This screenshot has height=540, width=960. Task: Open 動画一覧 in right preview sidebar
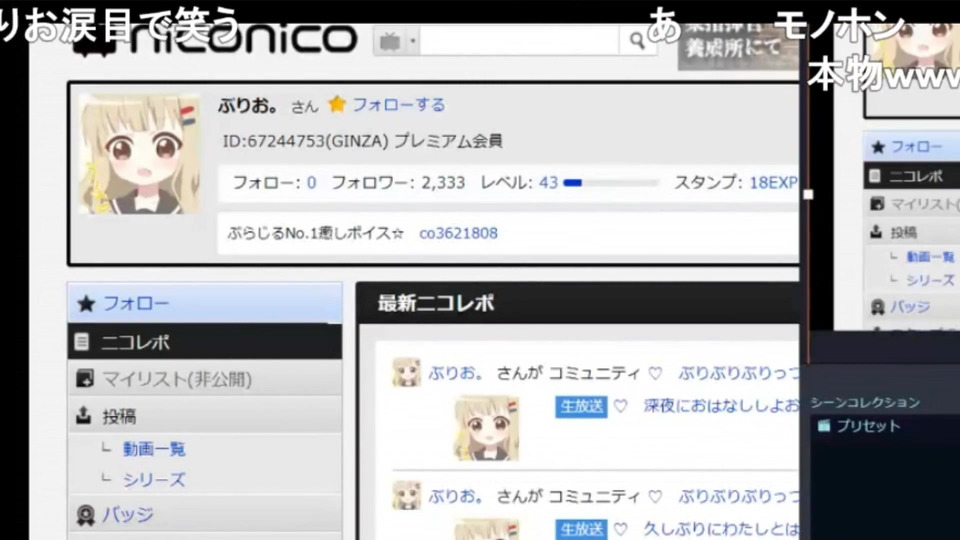point(930,257)
